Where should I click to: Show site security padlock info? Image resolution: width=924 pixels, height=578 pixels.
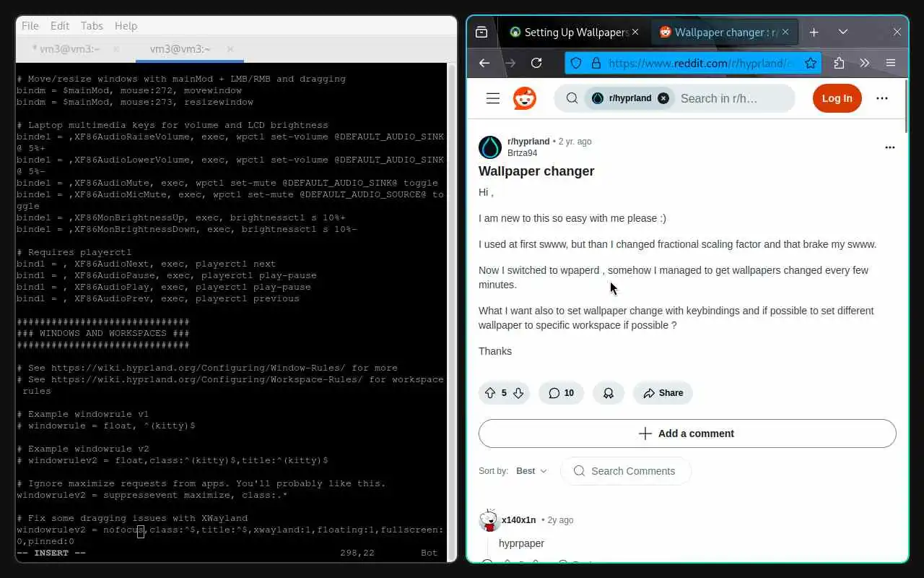tap(596, 63)
